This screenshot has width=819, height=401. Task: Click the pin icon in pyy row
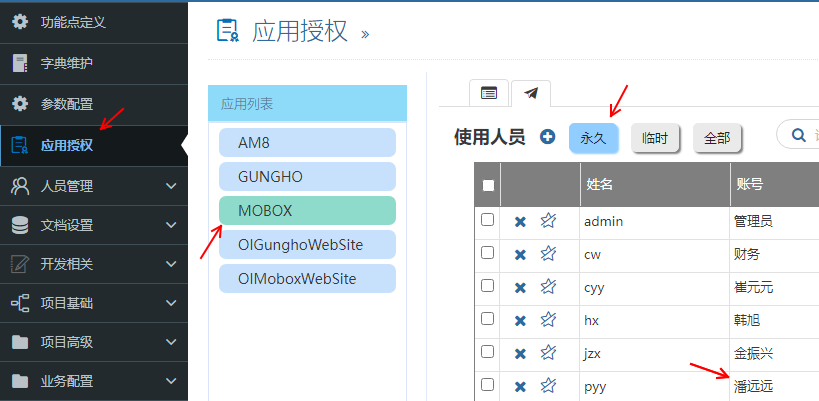tap(548, 386)
